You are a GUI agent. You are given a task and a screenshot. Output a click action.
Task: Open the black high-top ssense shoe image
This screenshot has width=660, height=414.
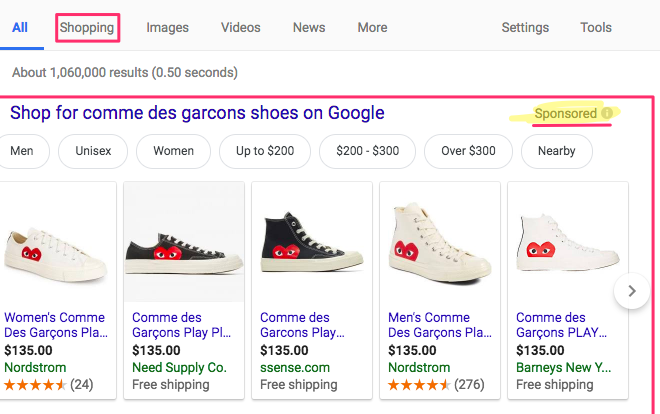[312, 243]
